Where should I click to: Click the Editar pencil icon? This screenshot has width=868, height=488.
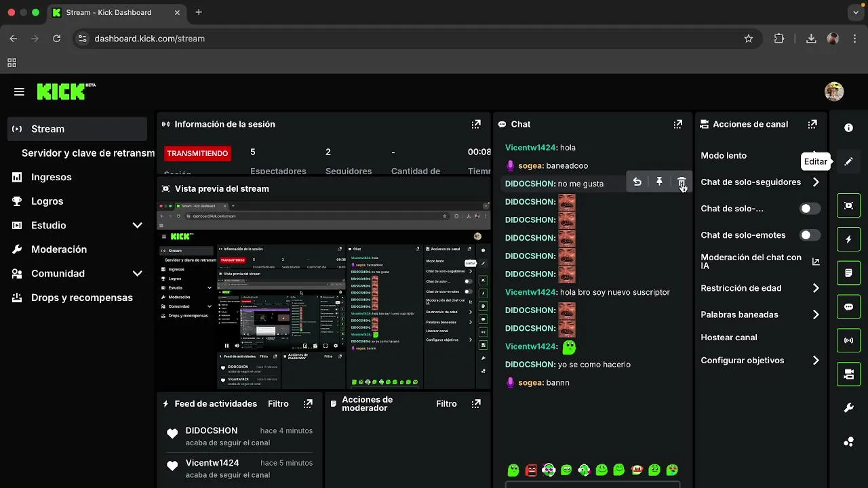(848, 162)
